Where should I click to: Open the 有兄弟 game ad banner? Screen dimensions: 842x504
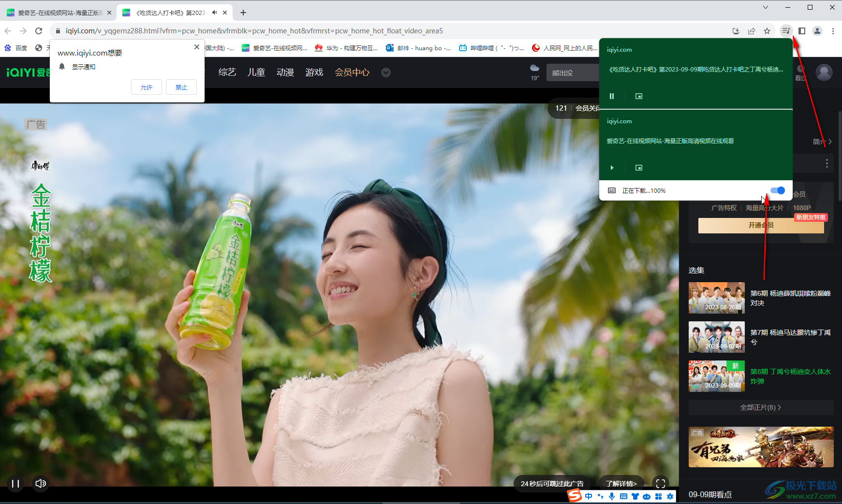point(761,447)
